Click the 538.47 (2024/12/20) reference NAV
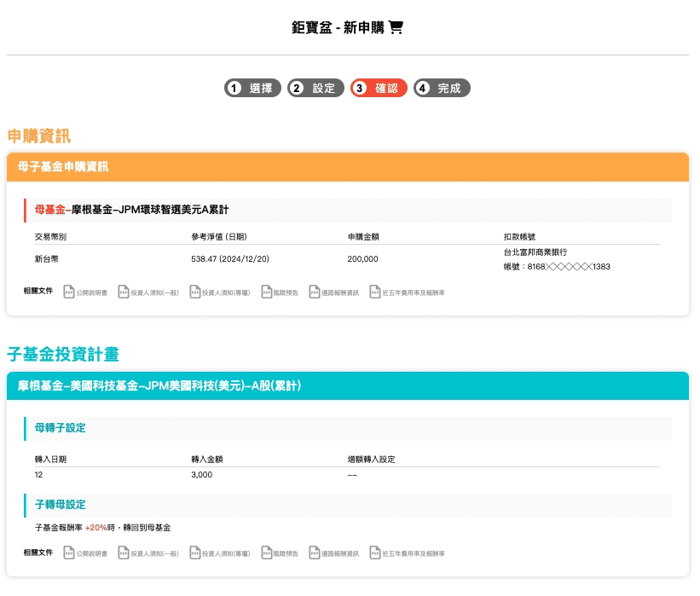The image size is (700, 596). pos(230,259)
